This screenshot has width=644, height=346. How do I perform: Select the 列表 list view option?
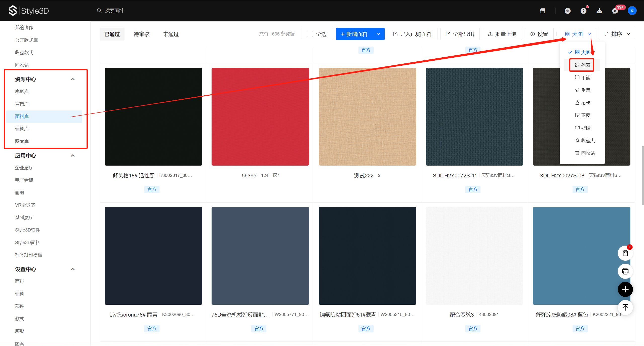pyautogui.click(x=582, y=65)
